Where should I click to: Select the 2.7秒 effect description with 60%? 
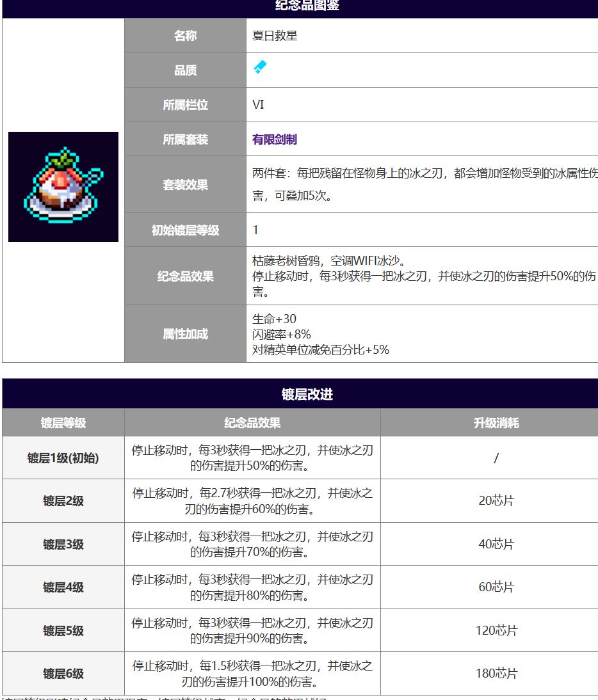tap(252, 501)
